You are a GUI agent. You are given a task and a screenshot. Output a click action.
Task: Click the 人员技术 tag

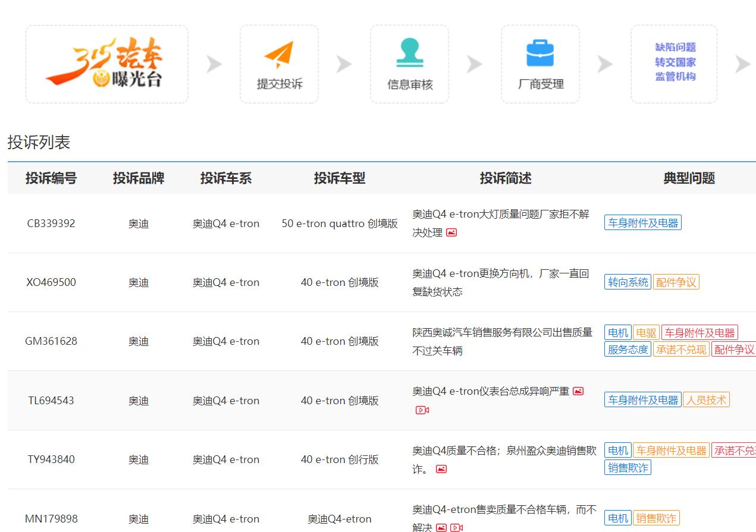[706, 400]
